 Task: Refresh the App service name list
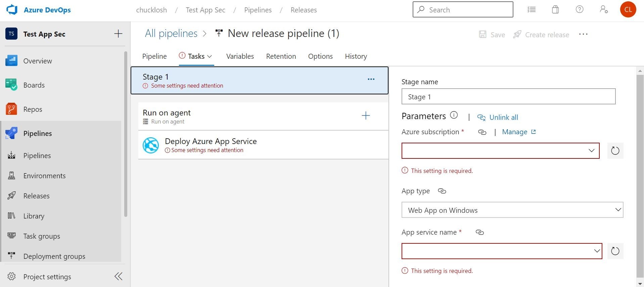click(615, 251)
